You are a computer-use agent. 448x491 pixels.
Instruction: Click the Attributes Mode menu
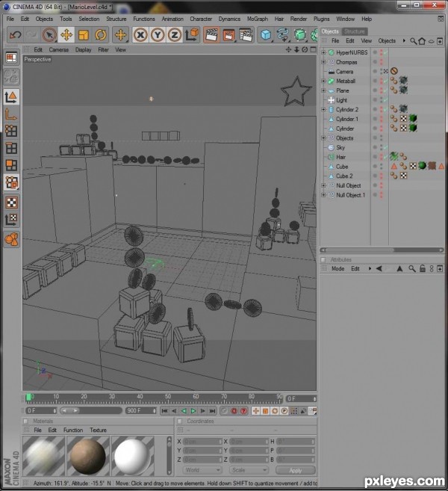pos(337,269)
